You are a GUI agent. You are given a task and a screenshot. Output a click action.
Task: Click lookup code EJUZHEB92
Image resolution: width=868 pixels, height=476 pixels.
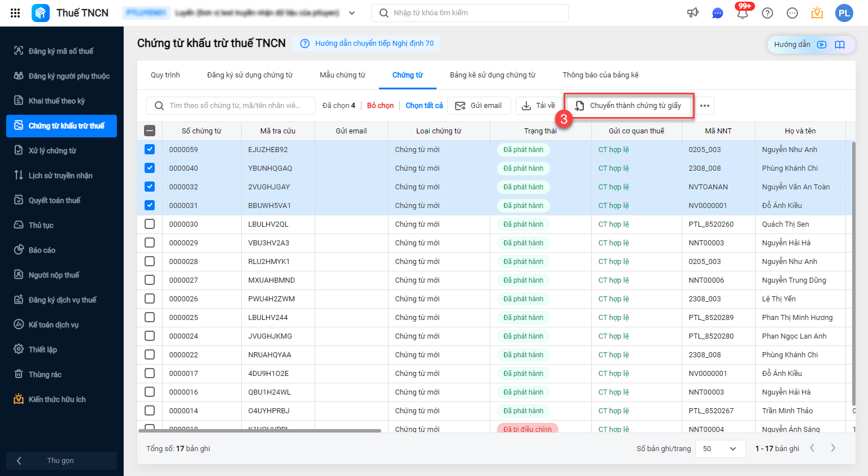[x=268, y=149]
